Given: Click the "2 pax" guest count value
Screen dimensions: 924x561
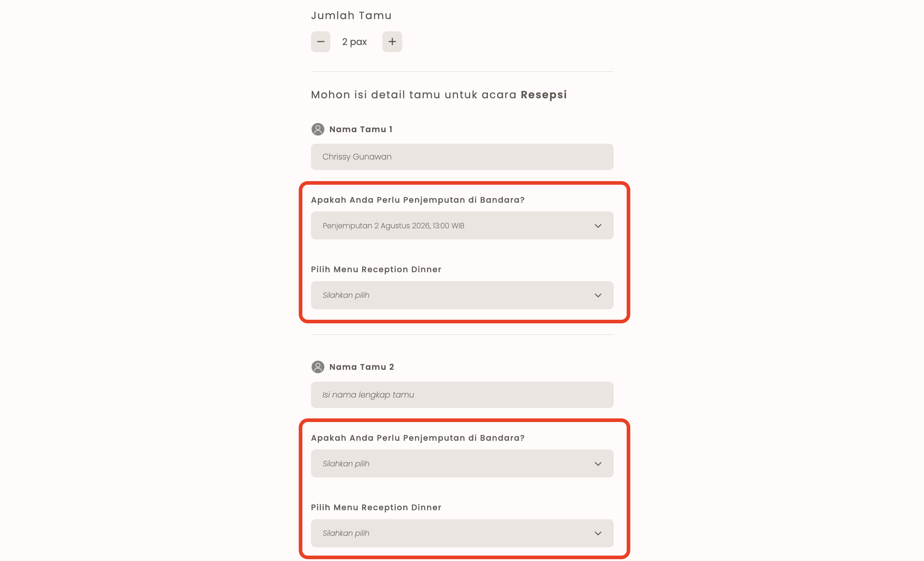Looking at the screenshot, I should [354, 42].
